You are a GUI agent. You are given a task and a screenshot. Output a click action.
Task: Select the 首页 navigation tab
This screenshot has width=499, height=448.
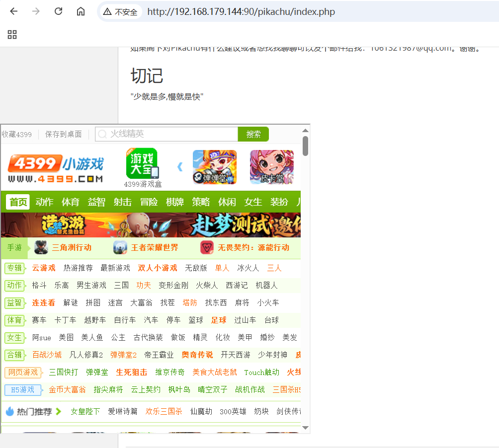(18, 202)
